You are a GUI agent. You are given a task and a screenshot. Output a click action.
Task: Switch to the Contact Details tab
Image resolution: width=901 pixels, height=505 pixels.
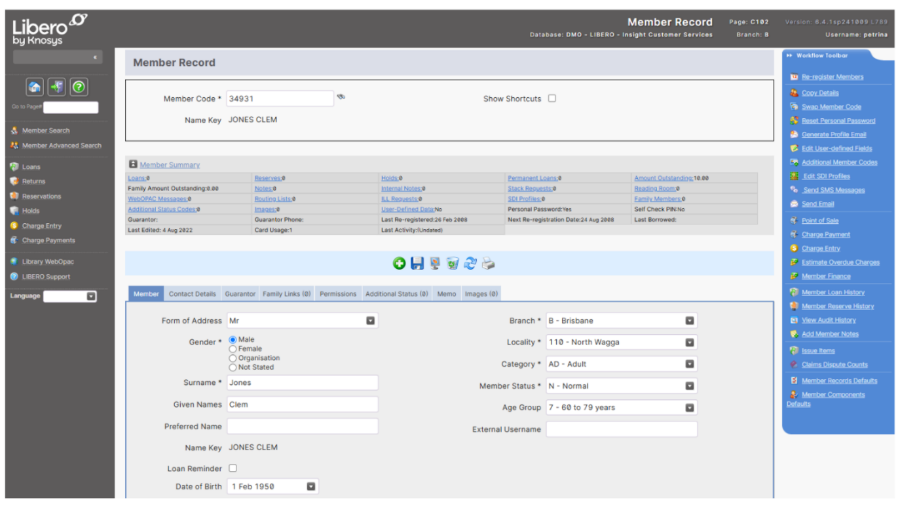coord(192,294)
